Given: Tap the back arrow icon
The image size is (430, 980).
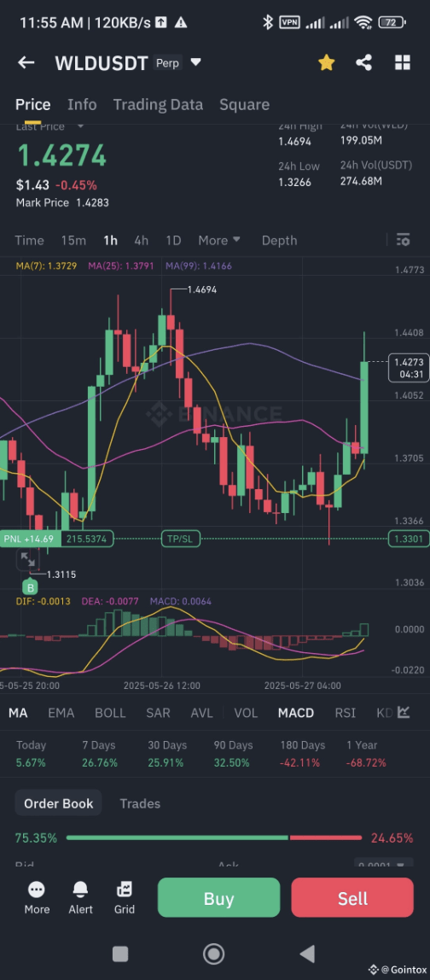Looking at the screenshot, I should coord(26,62).
